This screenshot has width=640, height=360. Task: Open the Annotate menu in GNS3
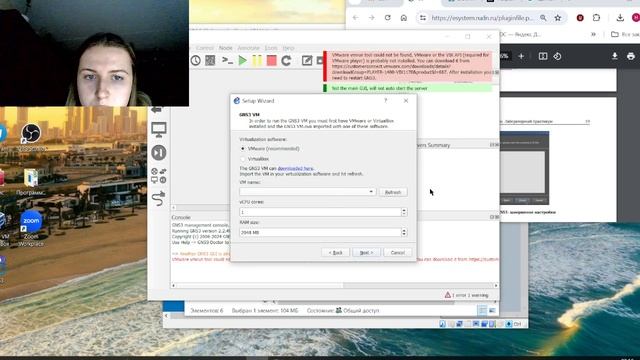point(248,48)
